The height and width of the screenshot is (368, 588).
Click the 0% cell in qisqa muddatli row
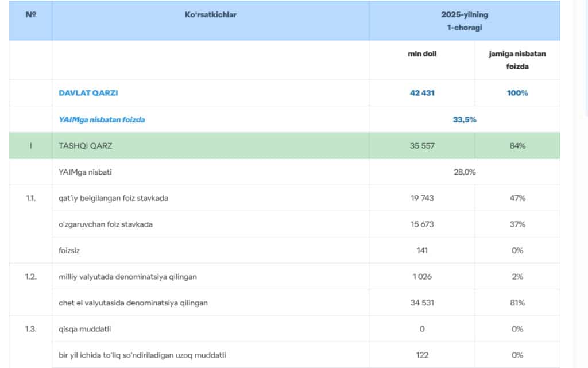[517, 329]
